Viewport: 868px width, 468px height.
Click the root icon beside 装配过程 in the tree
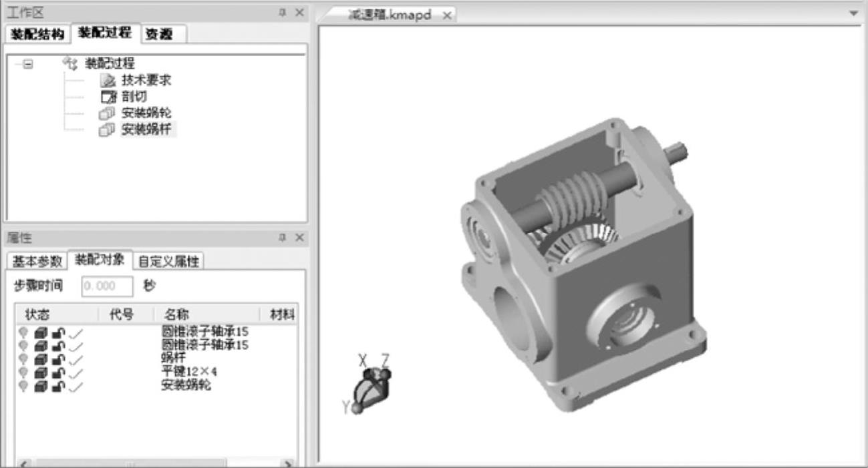click(x=70, y=64)
